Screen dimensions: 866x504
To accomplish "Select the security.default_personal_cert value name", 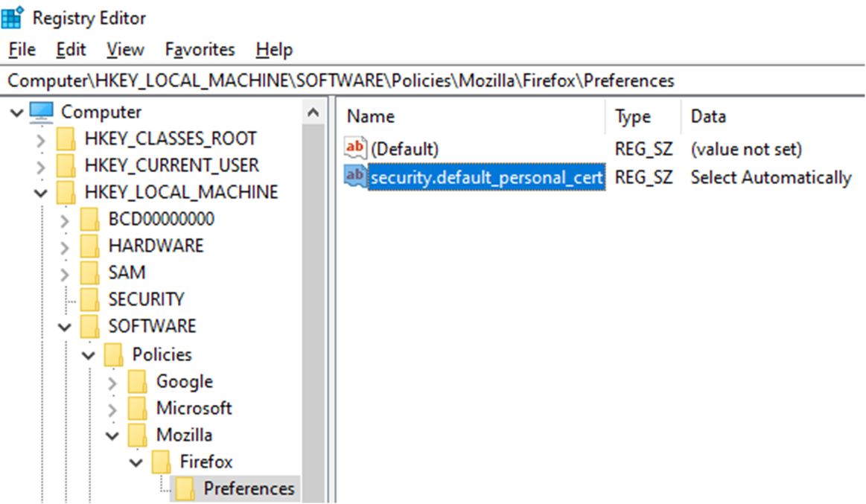I will (486, 177).
